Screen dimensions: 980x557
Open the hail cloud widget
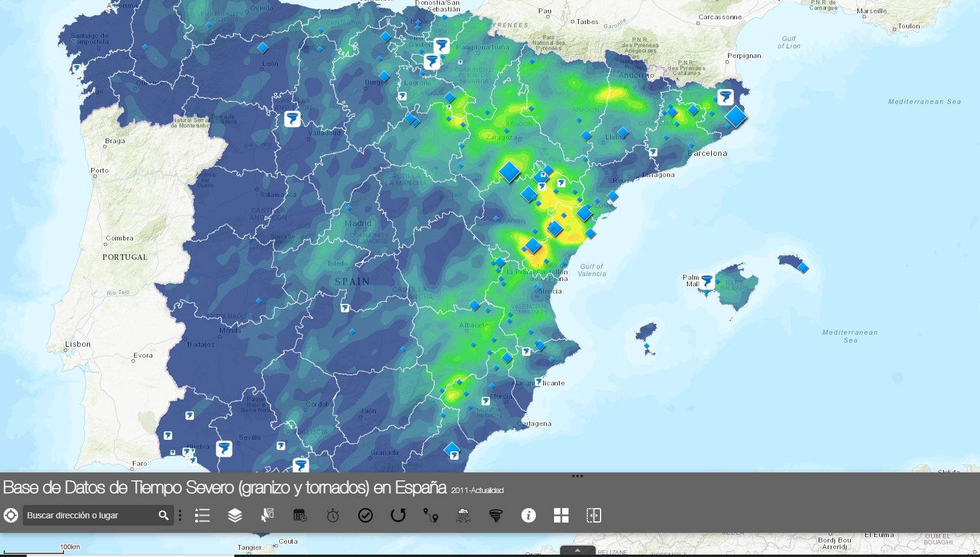pyautogui.click(x=463, y=515)
